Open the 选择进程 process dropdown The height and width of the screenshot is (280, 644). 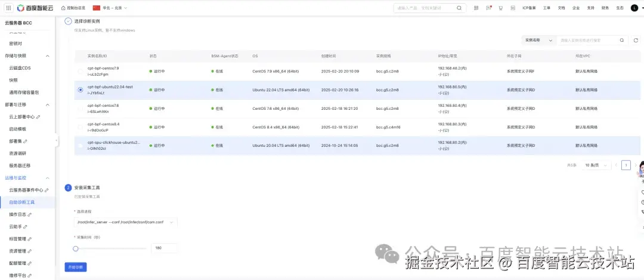pyautogui.click(x=126, y=222)
